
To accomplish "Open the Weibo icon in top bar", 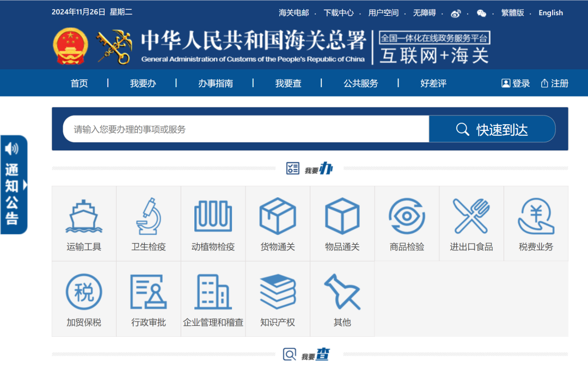I will (456, 14).
